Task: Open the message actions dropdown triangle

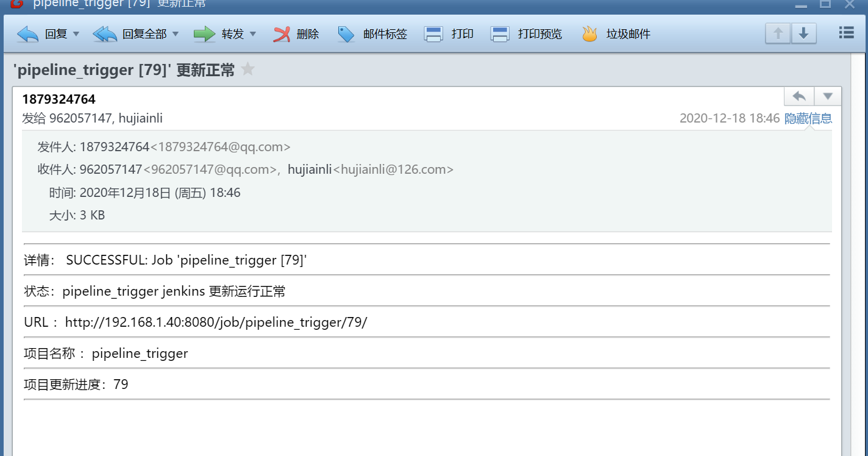Action: click(828, 96)
